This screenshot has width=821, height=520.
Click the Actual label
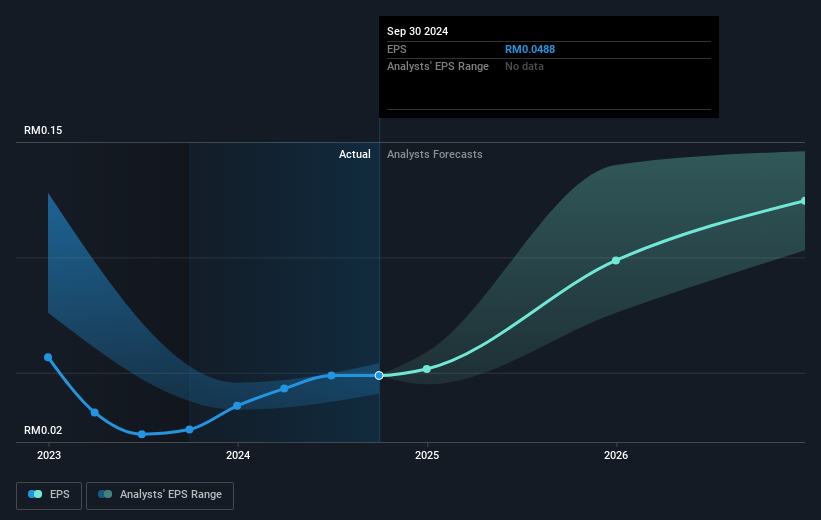pos(354,154)
